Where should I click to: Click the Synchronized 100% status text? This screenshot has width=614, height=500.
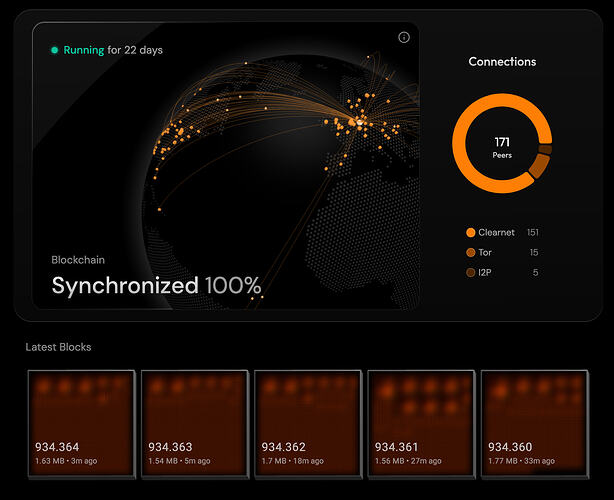156,286
